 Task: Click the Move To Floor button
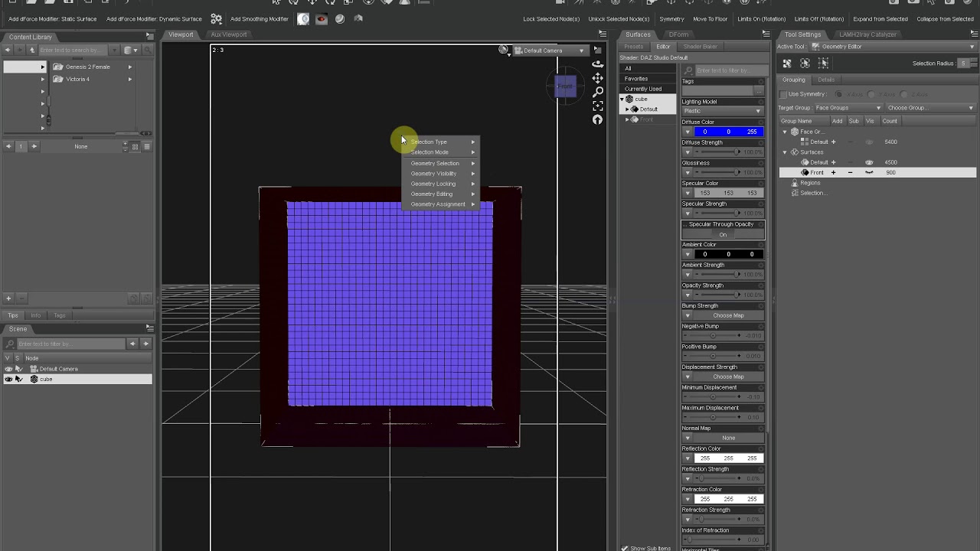point(710,19)
